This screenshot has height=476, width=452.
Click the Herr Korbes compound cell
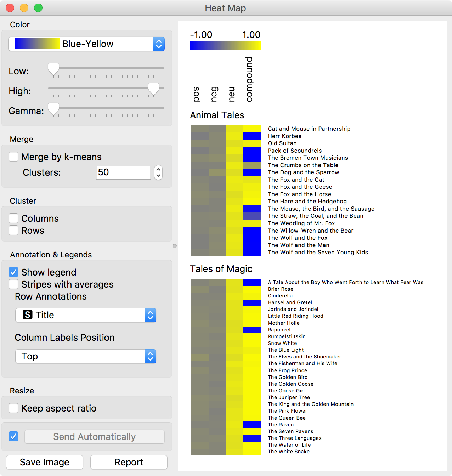point(252,136)
